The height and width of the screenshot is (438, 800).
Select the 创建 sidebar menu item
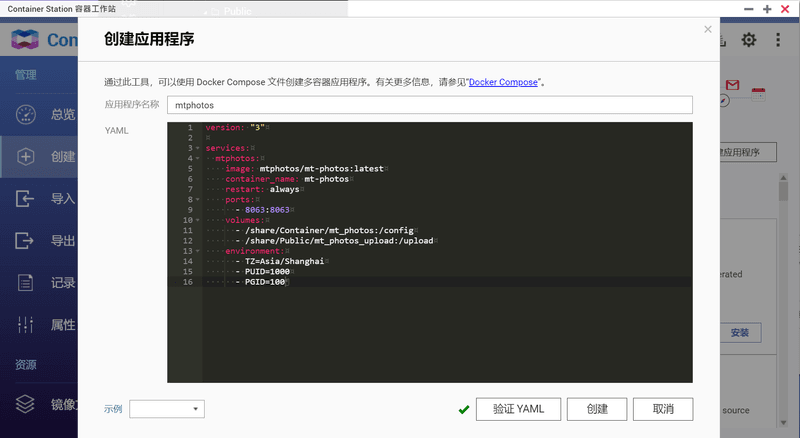pyautogui.click(x=39, y=156)
